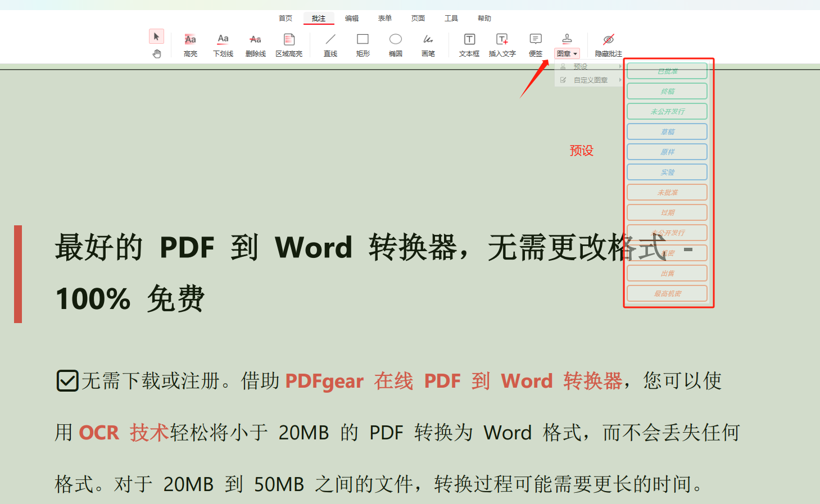Apply the orange 未公开发行 stamp
The image size is (820, 504).
[x=667, y=233]
